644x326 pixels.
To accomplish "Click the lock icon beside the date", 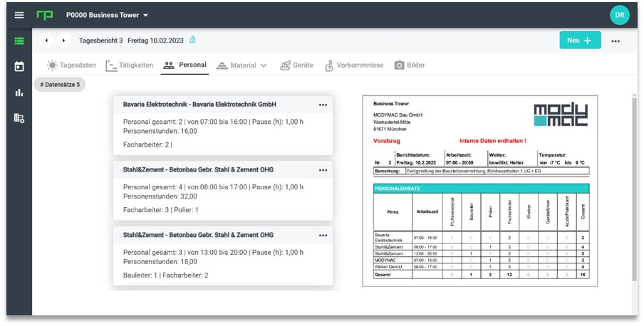I will tap(192, 41).
